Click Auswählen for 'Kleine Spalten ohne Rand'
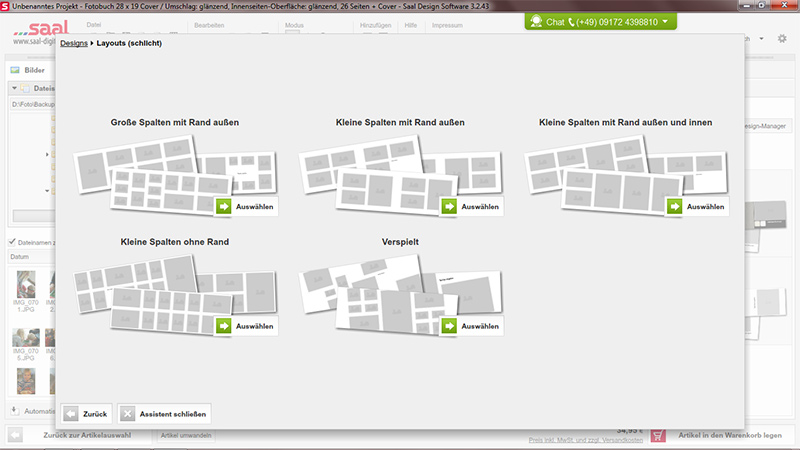The width and height of the screenshot is (800, 450). tap(246, 326)
